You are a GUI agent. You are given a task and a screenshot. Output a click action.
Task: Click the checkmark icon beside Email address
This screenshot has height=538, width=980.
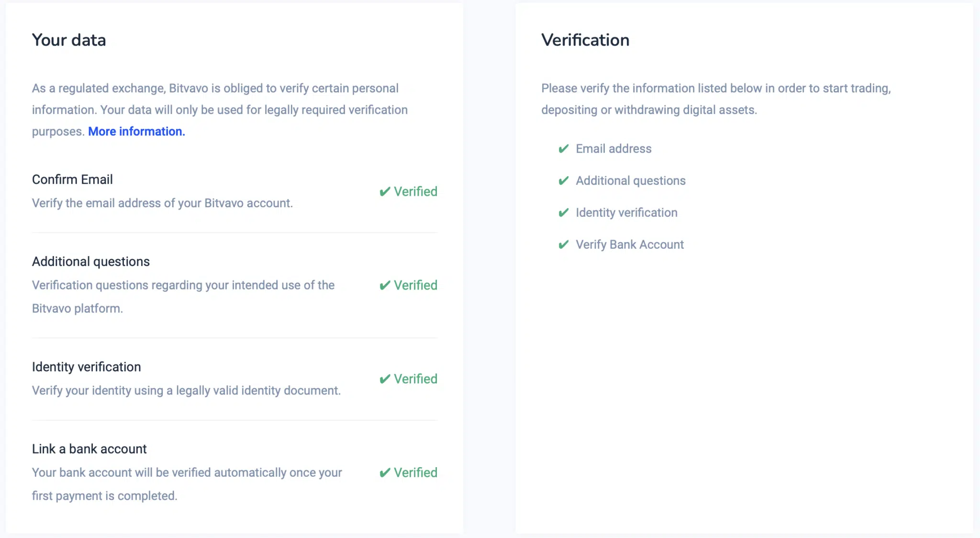tap(564, 149)
